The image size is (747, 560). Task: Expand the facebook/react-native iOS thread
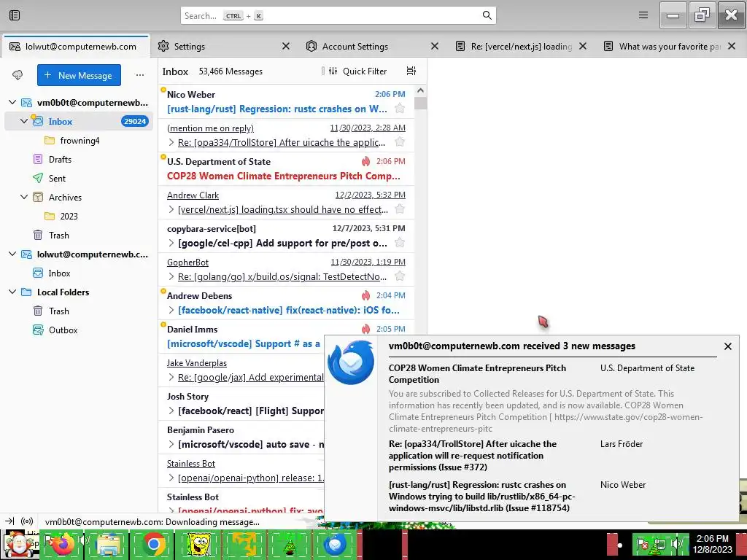point(171,311)
